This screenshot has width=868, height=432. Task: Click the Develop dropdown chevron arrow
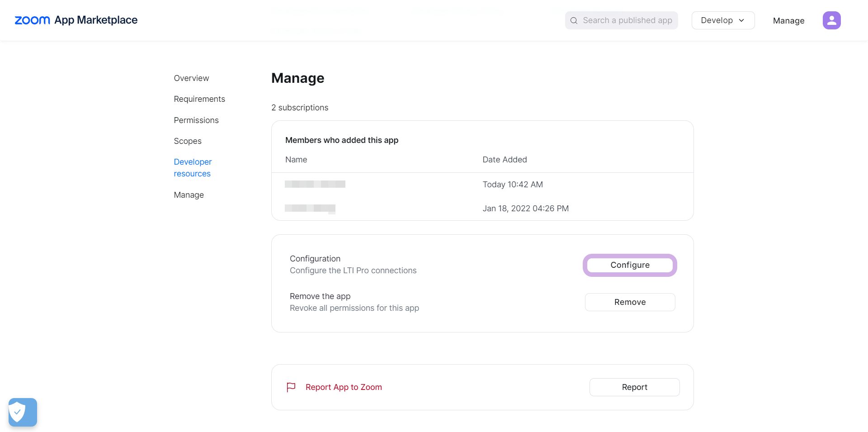(741, 20)
